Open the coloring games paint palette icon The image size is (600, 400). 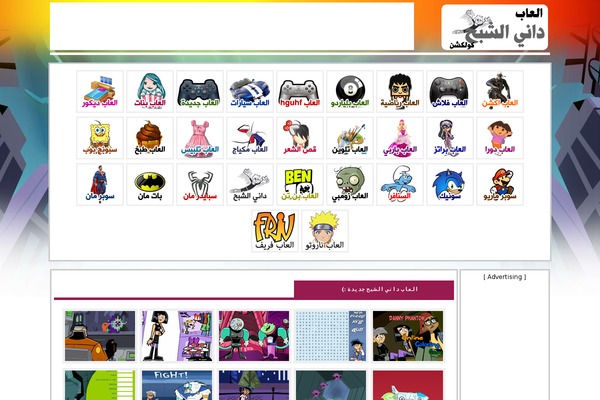click(350, 138)
